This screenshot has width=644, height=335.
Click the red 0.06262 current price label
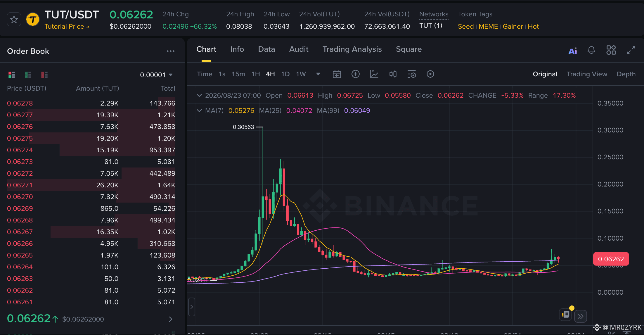click(611, 259)
